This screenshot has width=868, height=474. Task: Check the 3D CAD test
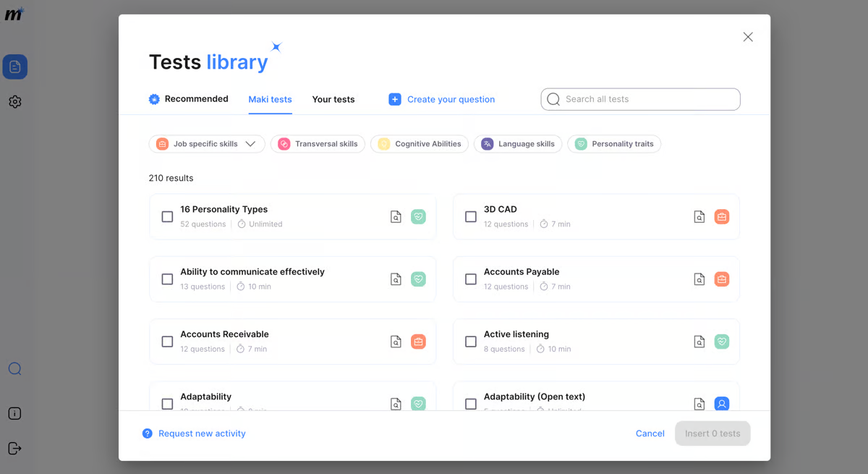(x=471, y=216)
